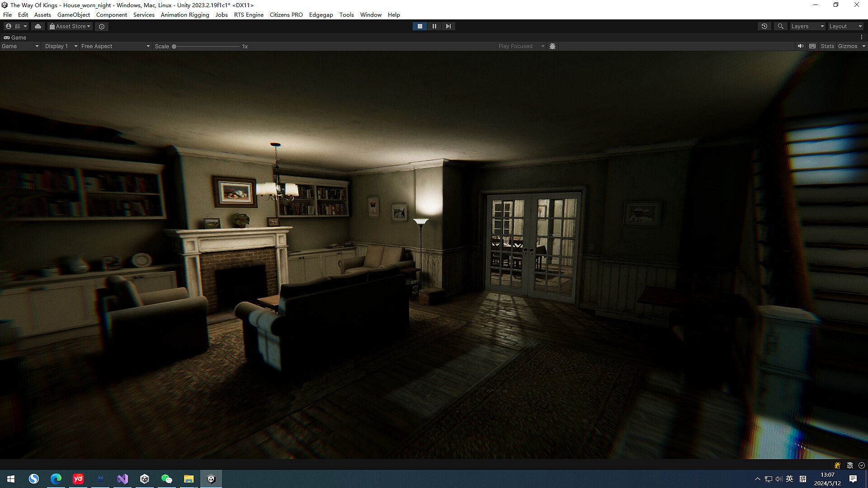Click the step frame button
Image resolution: width=868 pixels, height=488 pixels.
coord(448,26)
